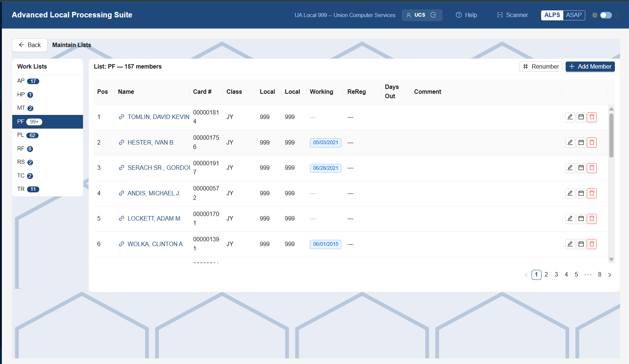Edit the SERACH SR., GORDON row

pyautogui.click(x=570, y=168)
